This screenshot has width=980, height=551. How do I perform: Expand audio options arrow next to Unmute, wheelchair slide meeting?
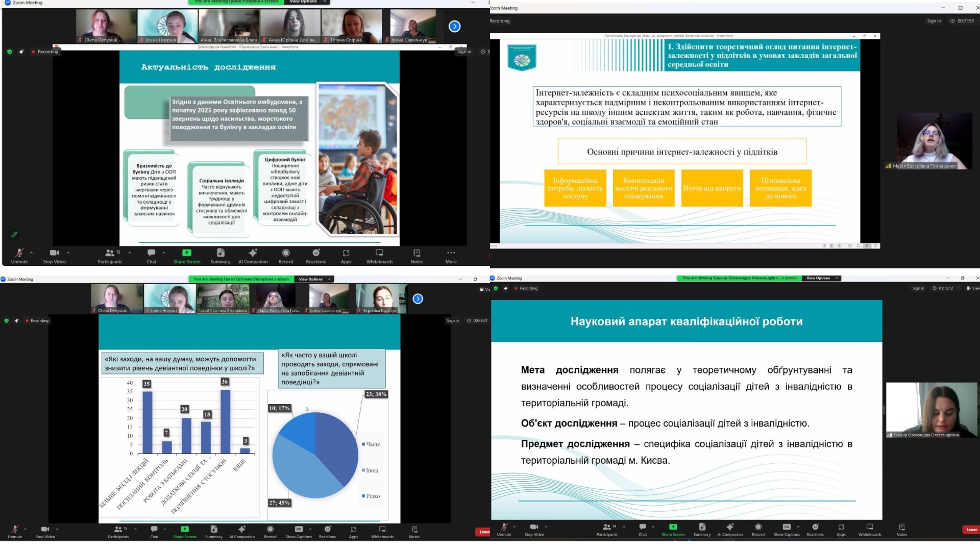(31, 253)
